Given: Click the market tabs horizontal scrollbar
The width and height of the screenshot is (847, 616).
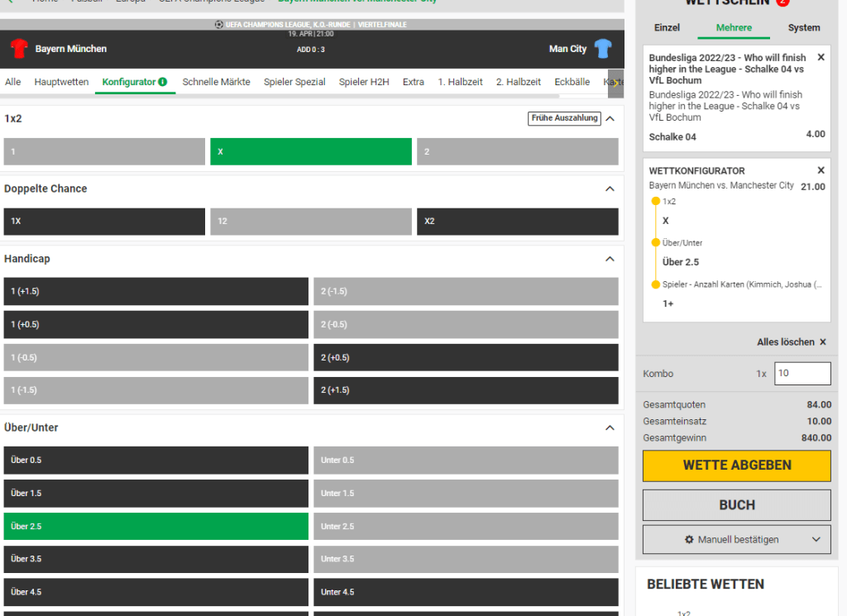Looking at the screenshot, I should click(x=280, y=97).
